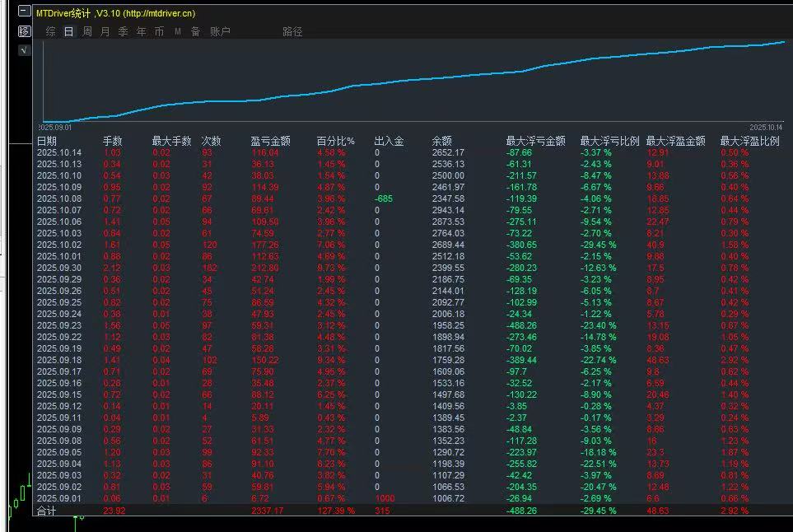
Task: Click total lots 23.92
Action: coord(114,511)
